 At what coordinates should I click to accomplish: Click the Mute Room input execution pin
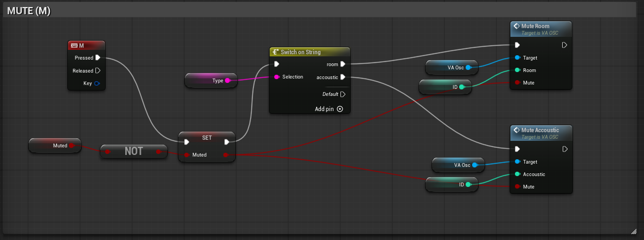click(518, 45)
